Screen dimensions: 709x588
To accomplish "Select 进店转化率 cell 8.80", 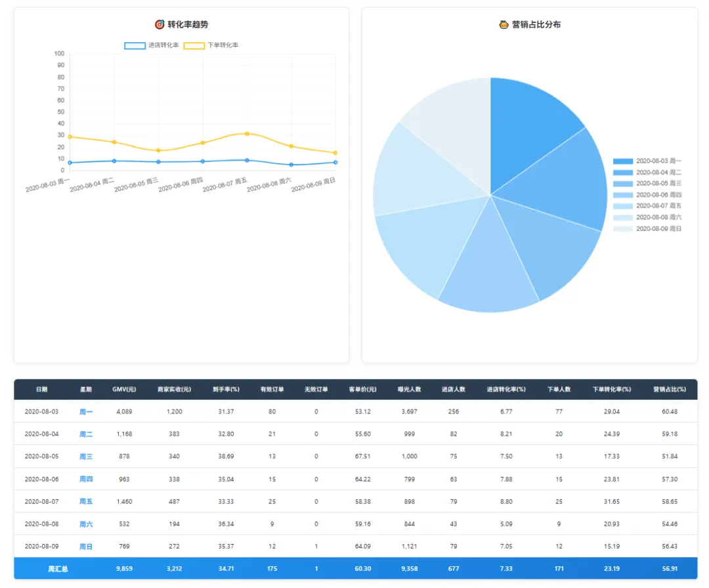I will coord(506,501).
